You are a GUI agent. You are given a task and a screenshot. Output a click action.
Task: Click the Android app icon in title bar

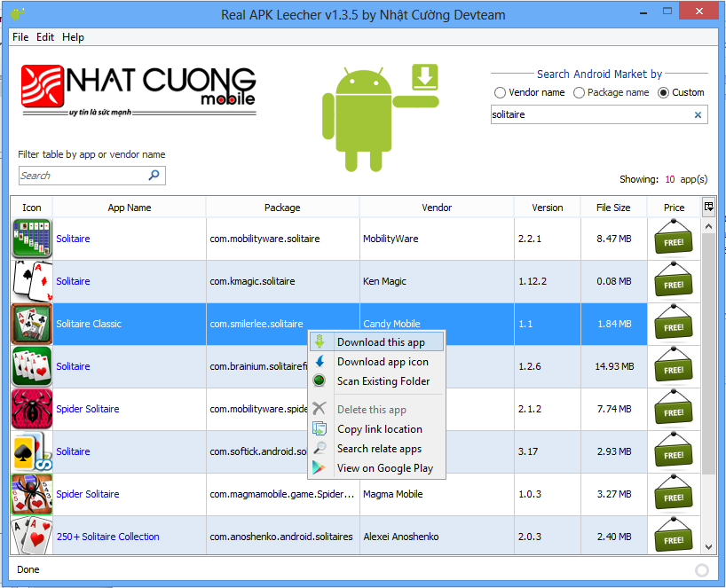18,14
